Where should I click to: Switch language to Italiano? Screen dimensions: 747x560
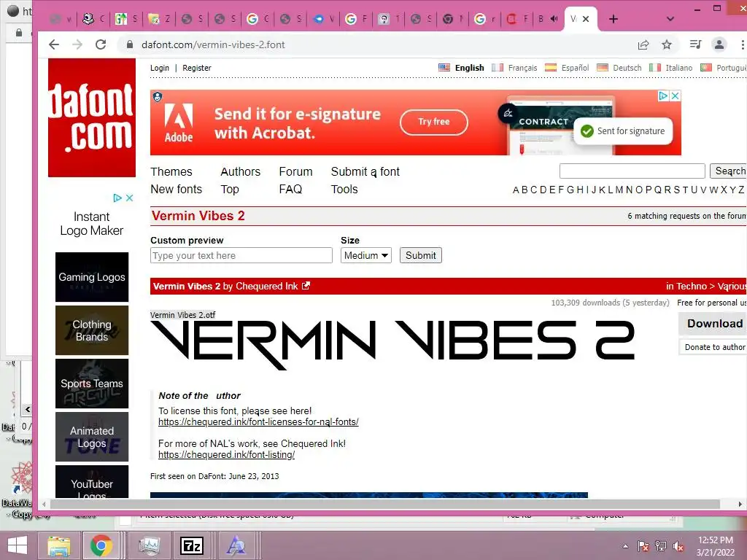[679, 68]
